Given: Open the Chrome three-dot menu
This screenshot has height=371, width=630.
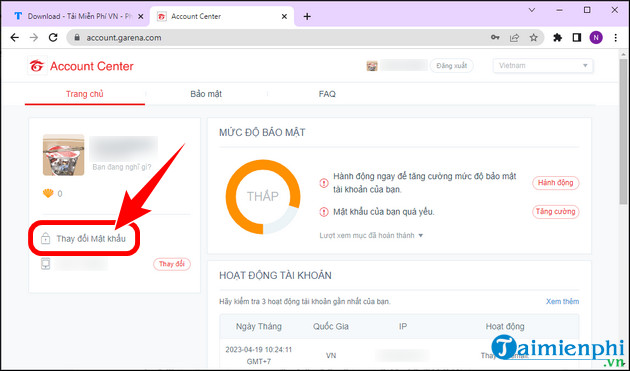Looking at the screenshot, I should click(616, 38).
